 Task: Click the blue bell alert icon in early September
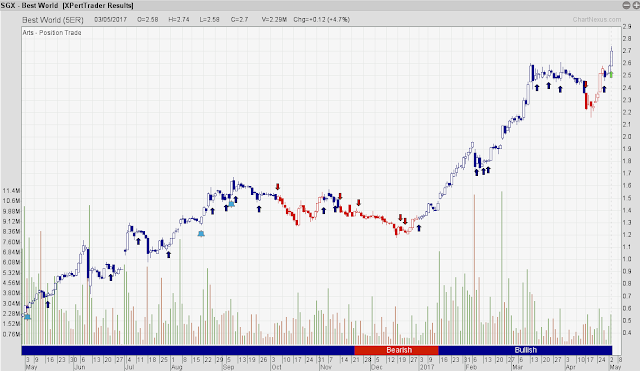click(x=231, y=204)
